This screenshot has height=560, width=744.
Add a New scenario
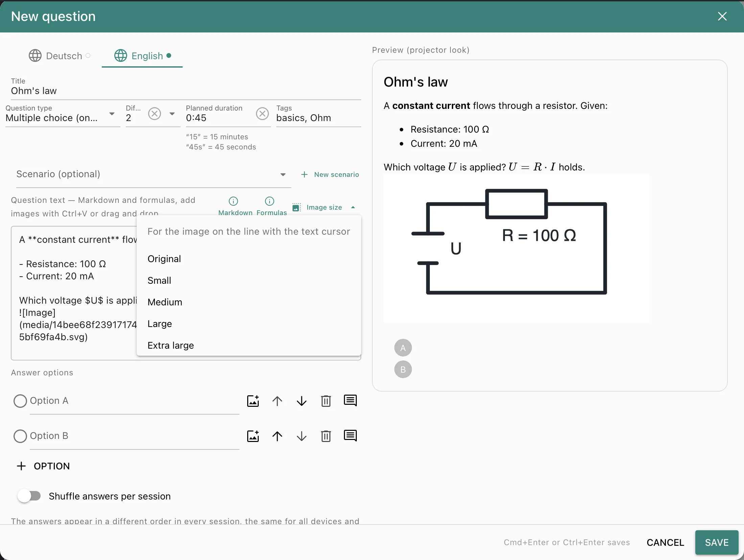(330, 174)
